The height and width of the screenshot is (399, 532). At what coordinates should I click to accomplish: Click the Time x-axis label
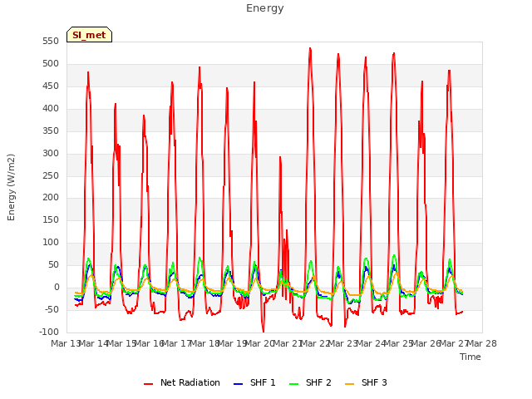(470, 357)
